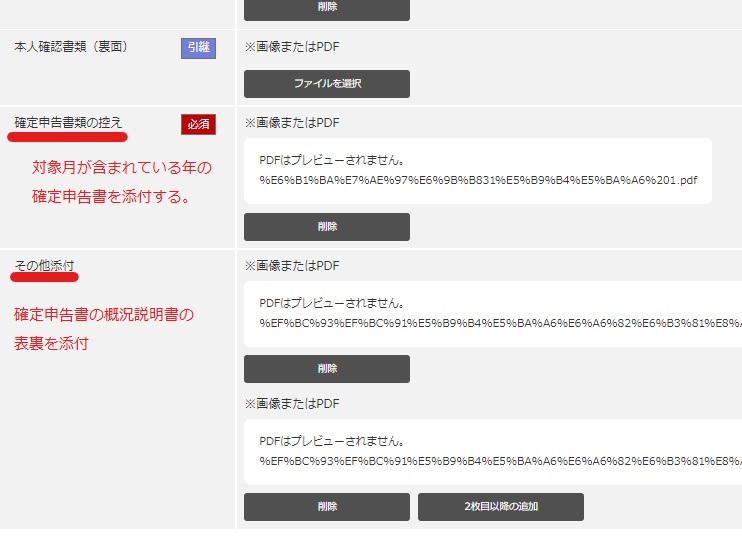The height and width of the screenshot is (552, 742).
Task: Delete the 確定申告書類の控え attached PDF
Action: pos(327,227)
